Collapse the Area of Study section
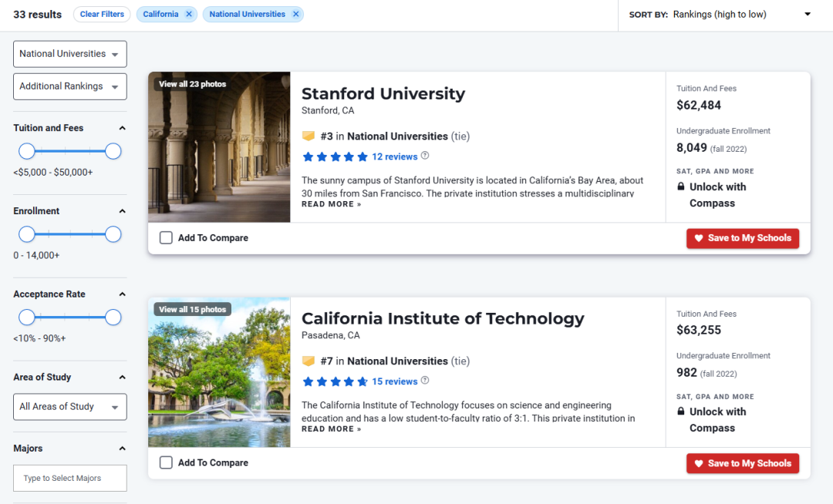Image resolution: width=833 pixels, height=504 pixels. click(x=122, y=377)
